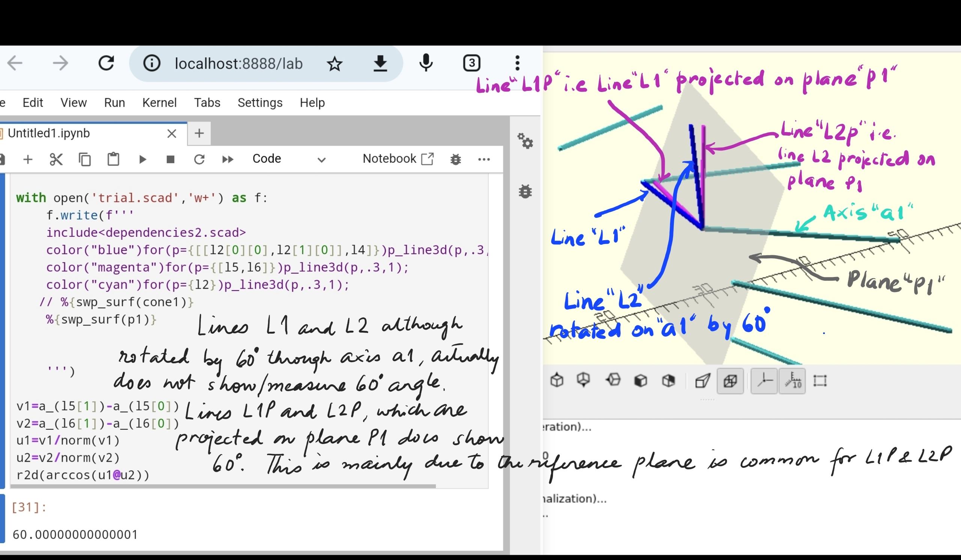This screenshot has height=560, width=961.
Task: Interrupt the kernel with stop button
Action: click(170, 159)
